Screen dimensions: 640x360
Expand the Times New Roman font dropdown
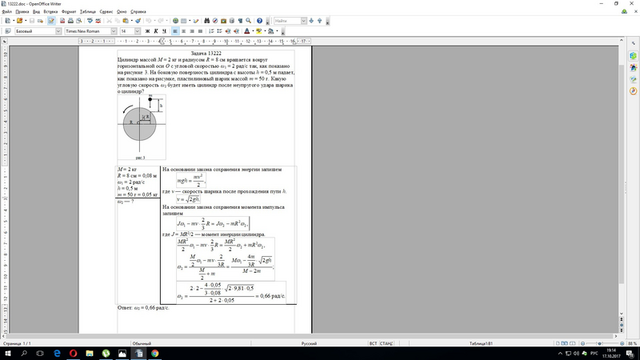click(113, 31)
